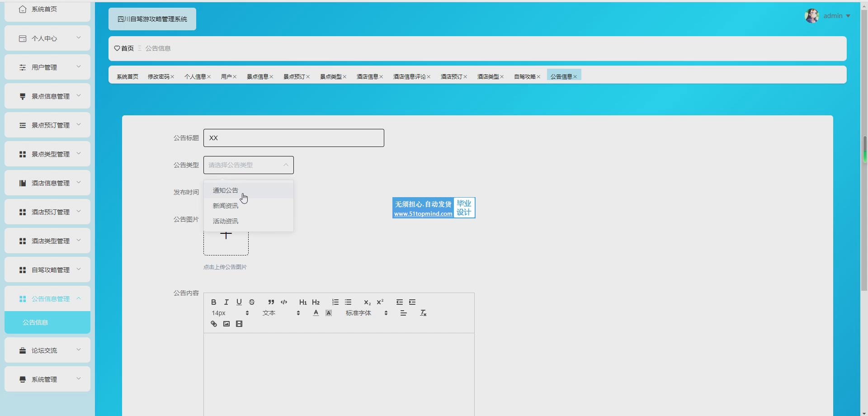This screenshot has height=416, width=868.
Task: Open the admin user menu
Action: pyautogui.click(x=836, y=16)
